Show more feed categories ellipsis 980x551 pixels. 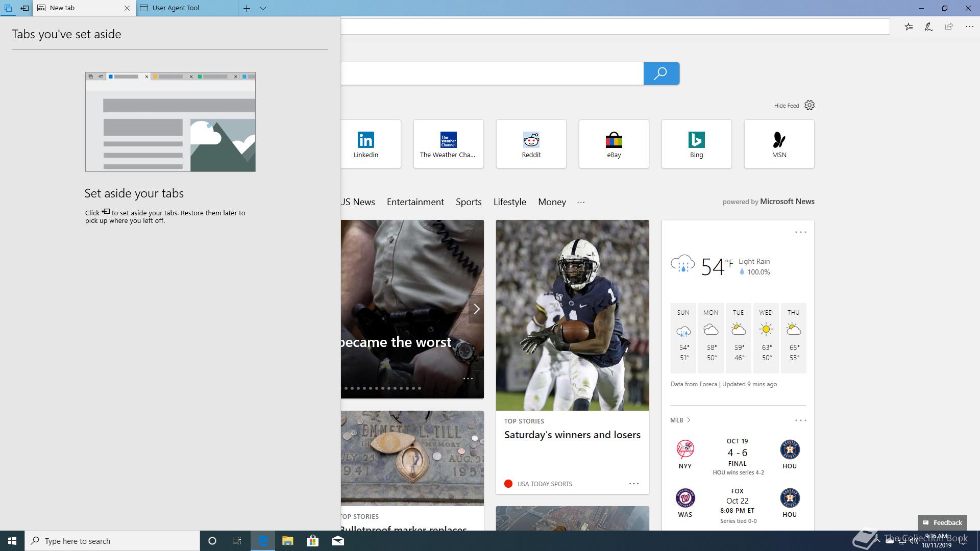point(581,202)
